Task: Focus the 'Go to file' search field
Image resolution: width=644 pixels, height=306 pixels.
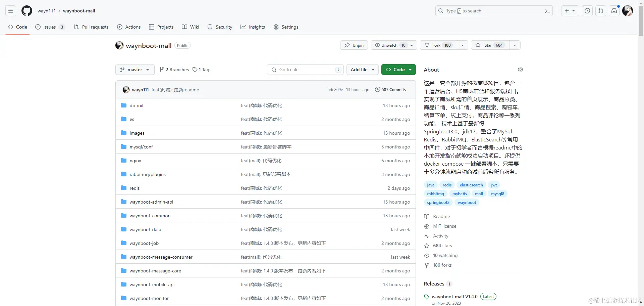Action: click(x=306, y=70)
